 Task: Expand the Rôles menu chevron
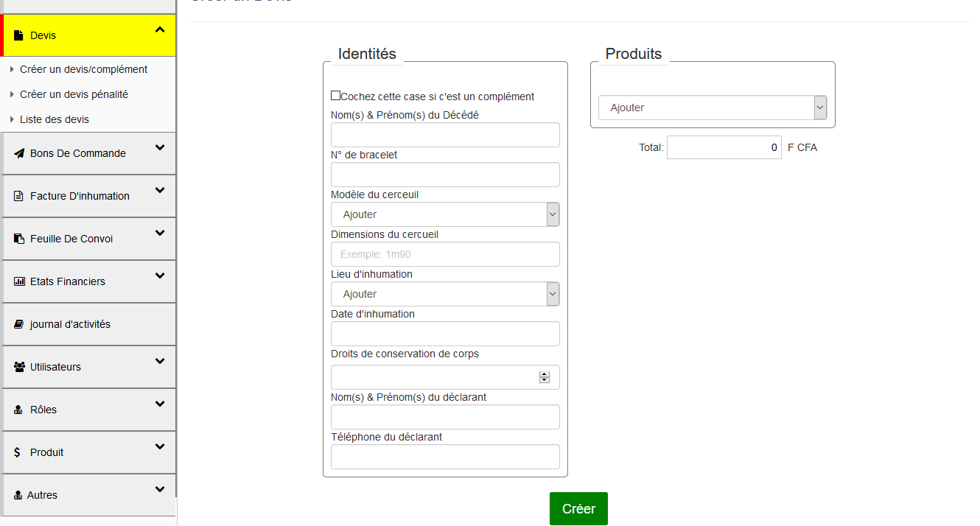[x=160, y=404]
